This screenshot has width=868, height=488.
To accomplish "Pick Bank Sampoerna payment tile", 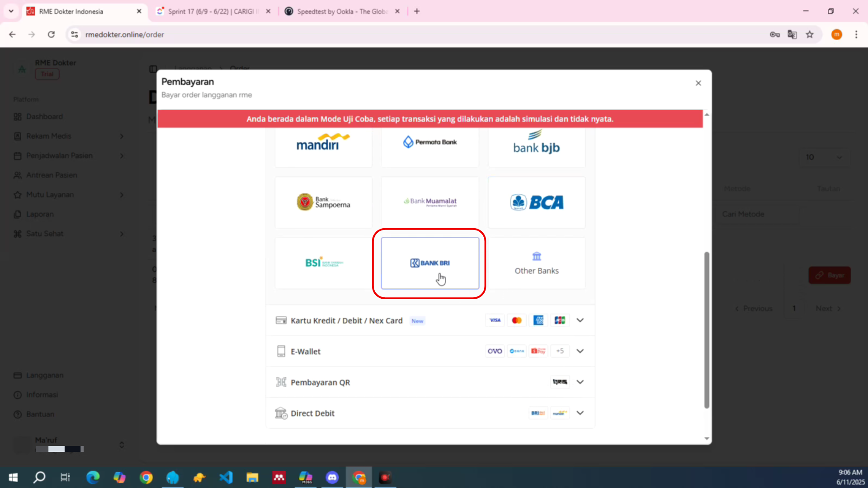I will [x=323, y=202].
